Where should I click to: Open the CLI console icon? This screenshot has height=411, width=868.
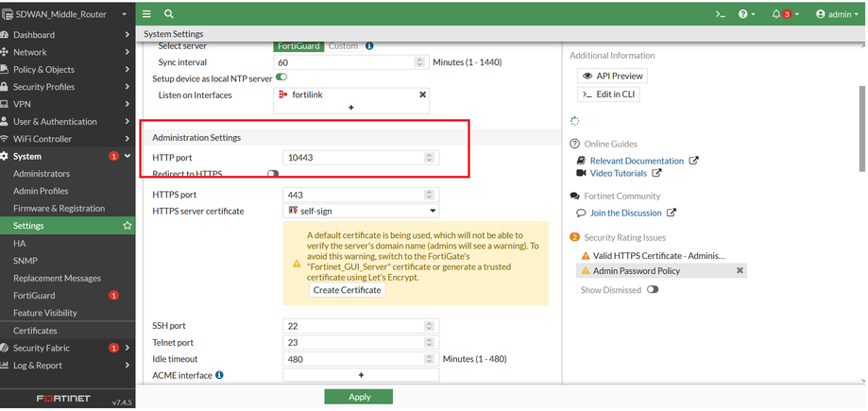(x=721, y=14)
